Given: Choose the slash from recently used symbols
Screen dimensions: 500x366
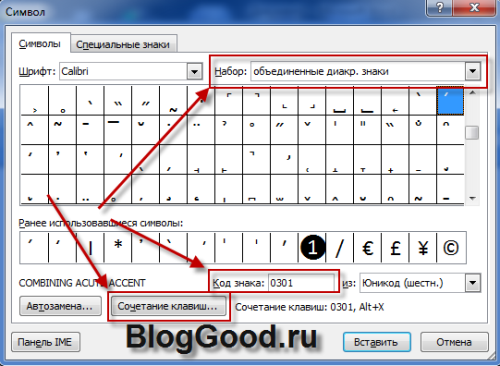Looking at the screenshot, I should point(340,248).
